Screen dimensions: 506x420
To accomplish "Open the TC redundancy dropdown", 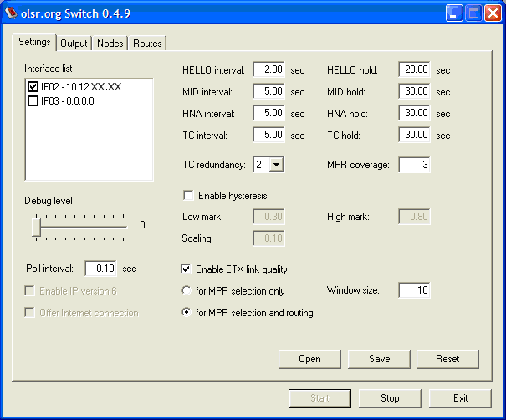I will pos(277,165).
